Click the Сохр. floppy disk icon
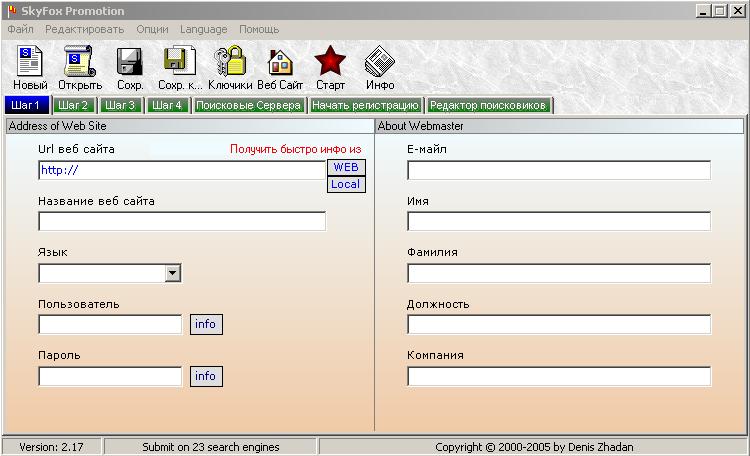The height and width of the screenshot is (456, 750). [130, 61]
